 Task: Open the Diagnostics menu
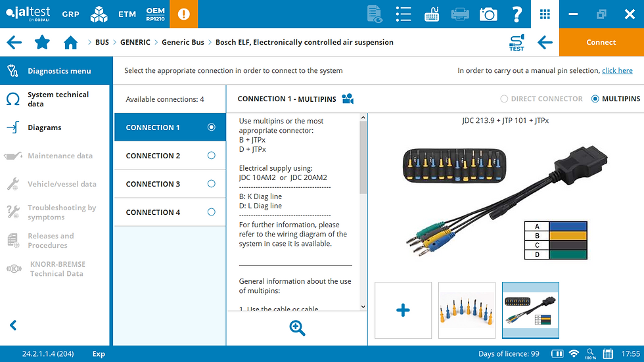57,71
